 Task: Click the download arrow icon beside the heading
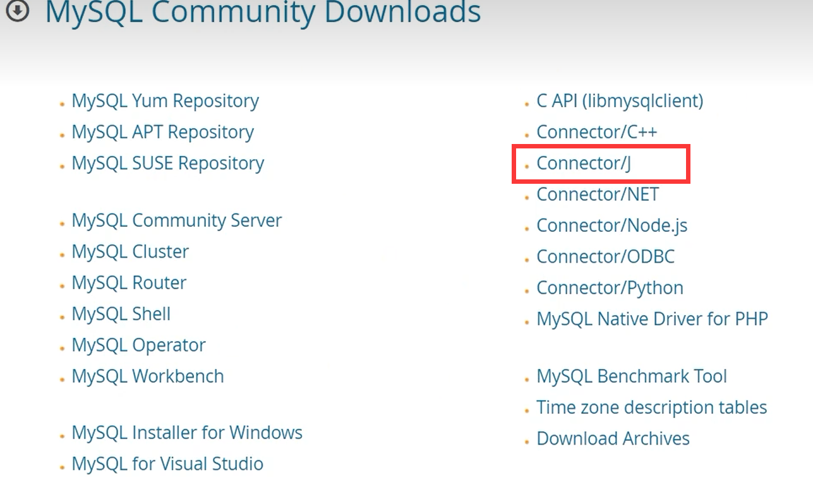17,11
